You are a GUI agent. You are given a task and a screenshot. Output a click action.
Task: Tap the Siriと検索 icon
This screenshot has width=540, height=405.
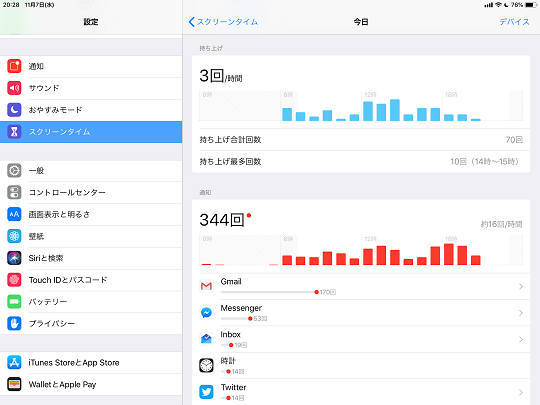pos(14,258)
